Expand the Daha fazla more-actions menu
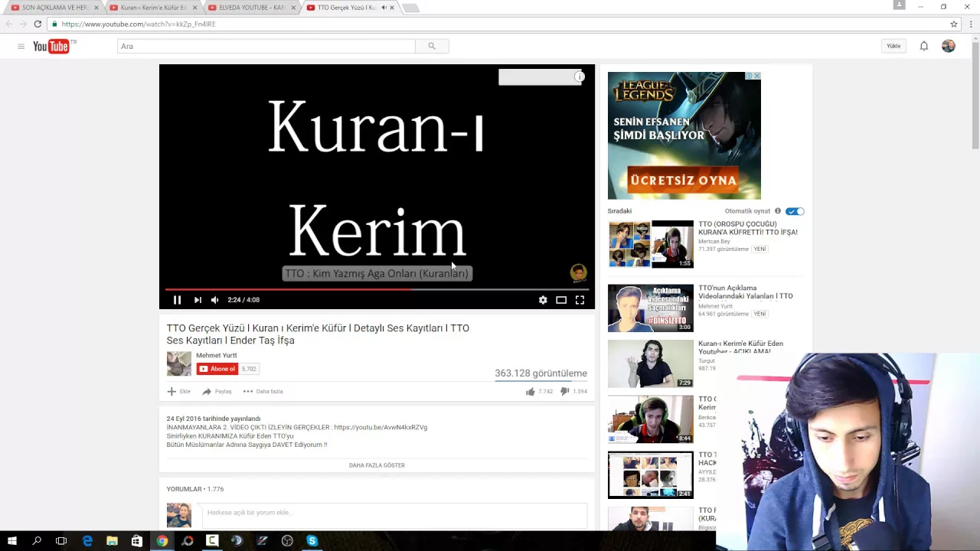This screenshot has height=551, width=980. tap(263, 391)
